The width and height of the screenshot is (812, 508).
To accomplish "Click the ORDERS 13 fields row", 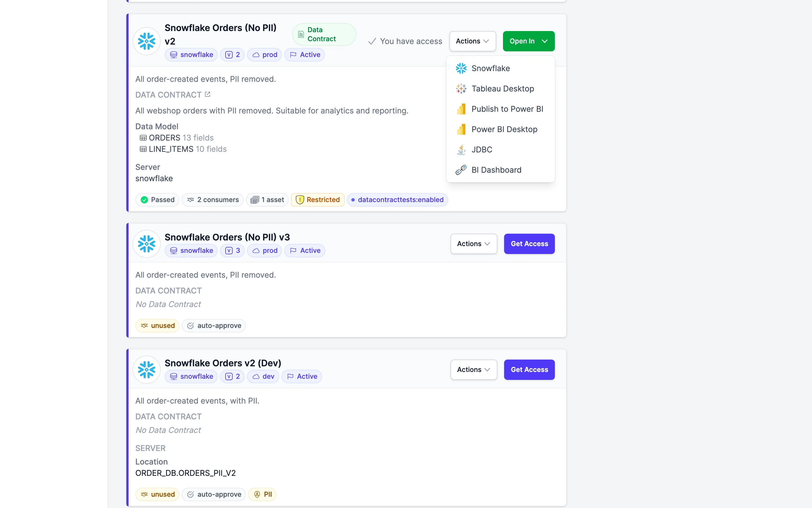I will [176, 138].
